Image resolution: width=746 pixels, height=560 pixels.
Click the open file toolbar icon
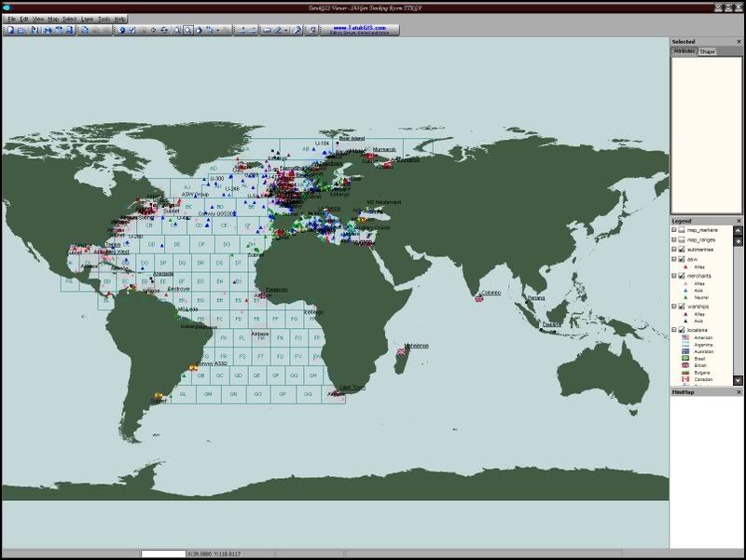click(x=21, y=30)
